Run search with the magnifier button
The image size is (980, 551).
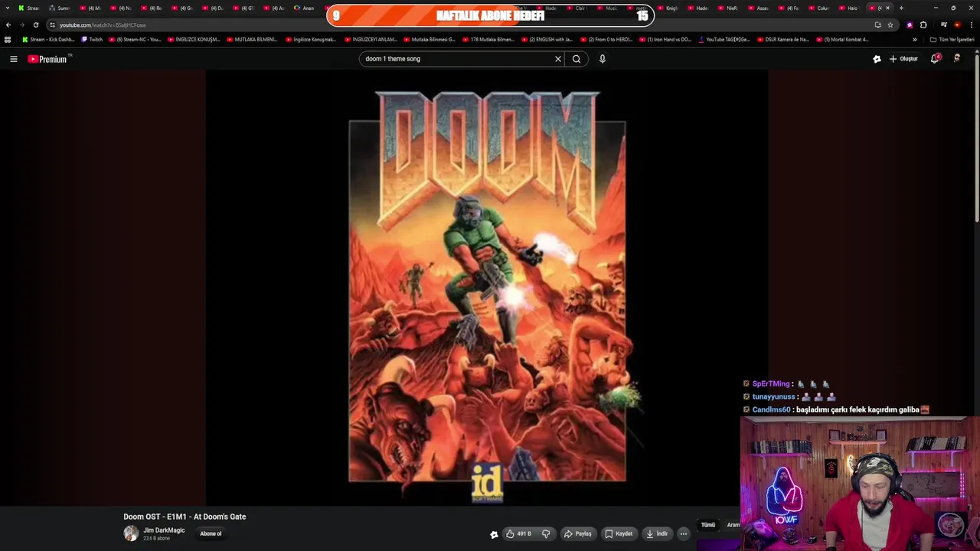(x=577, y=59)
